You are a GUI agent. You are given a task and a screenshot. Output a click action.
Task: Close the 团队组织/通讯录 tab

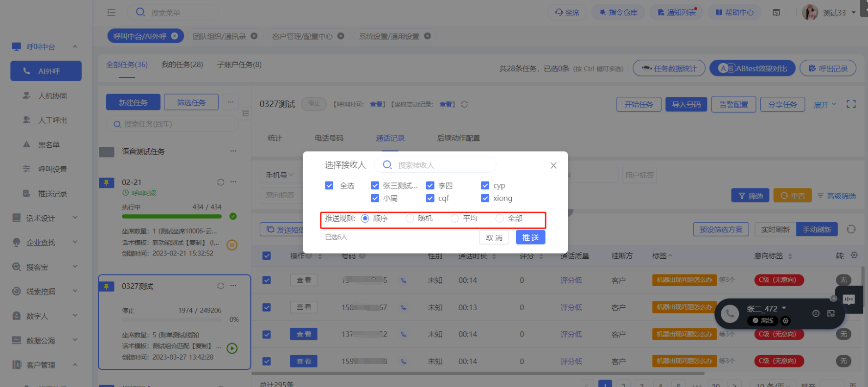(254, 36)
